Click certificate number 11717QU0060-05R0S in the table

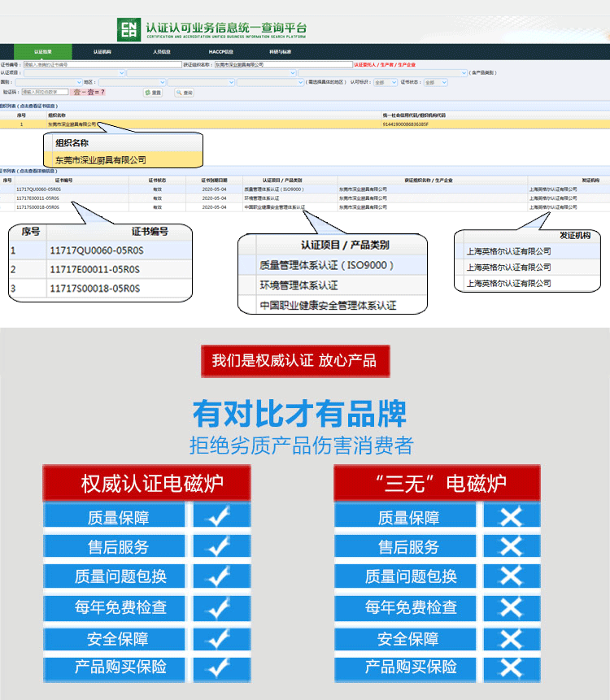[38, 189]
